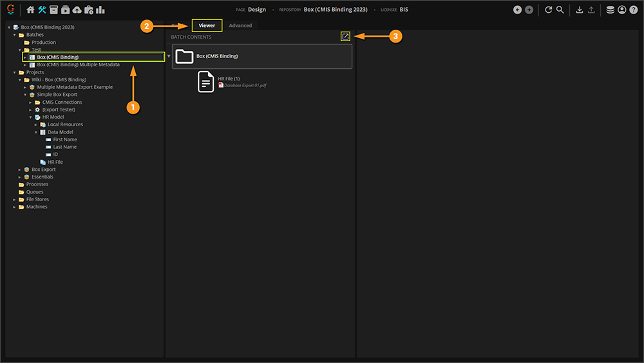Collapse the Test folder arrow

click(20, 50)
